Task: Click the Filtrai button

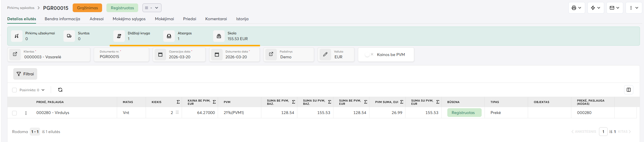Action: [x=25, y=74]
